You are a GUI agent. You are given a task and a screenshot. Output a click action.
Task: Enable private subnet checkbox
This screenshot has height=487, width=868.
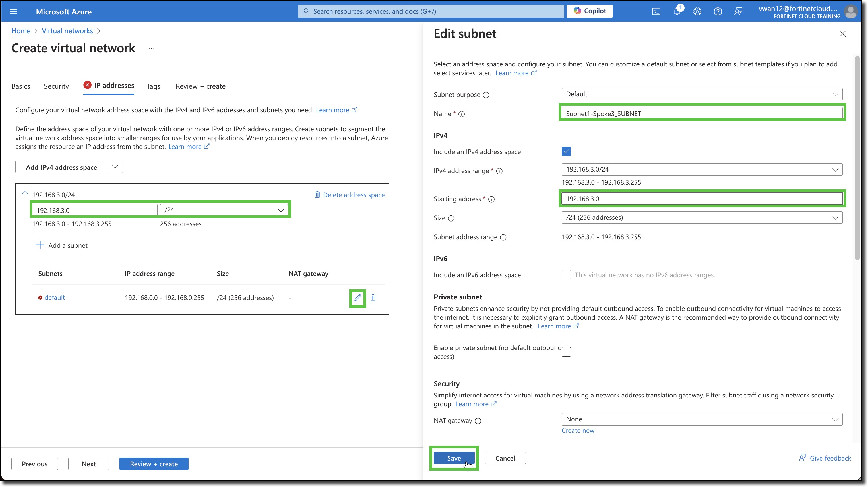pyautogui.click(x=566, y=352)
